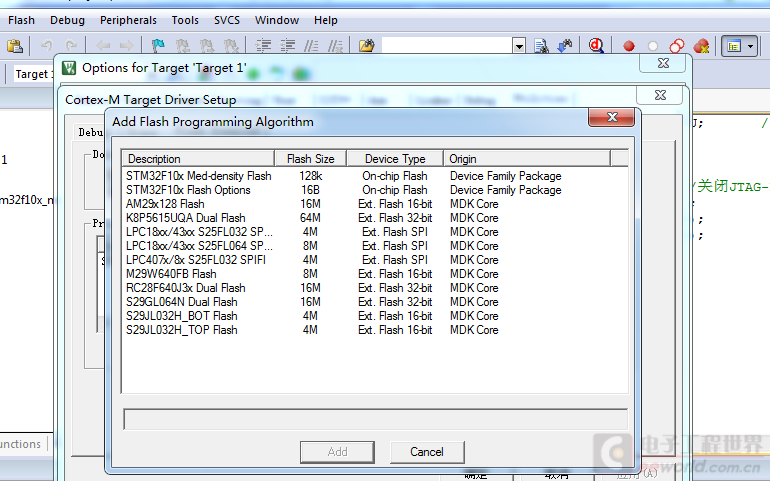This screenshot has height=481, width=770.
Task: Click the Comment selection icon
Action: point(311,46)
